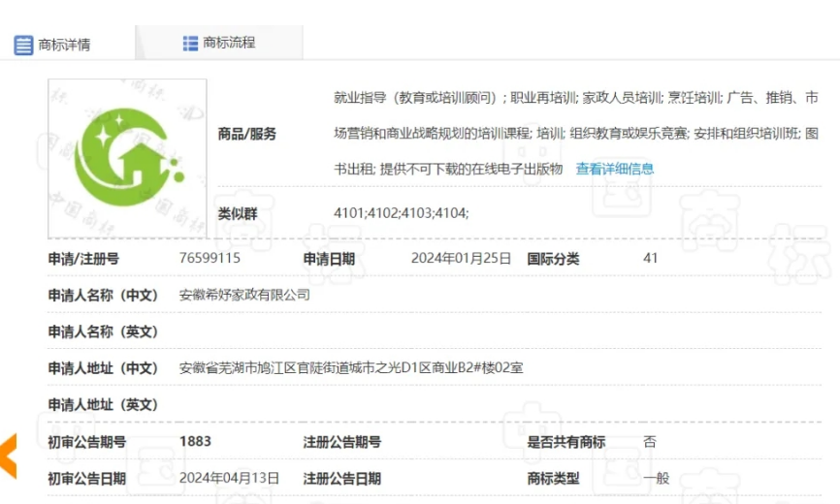Image resolution: width=840 pixels, height=504 pixels.
Task: Select applicant name 安徽希妤家政有限公司
Action: (244, 295)
